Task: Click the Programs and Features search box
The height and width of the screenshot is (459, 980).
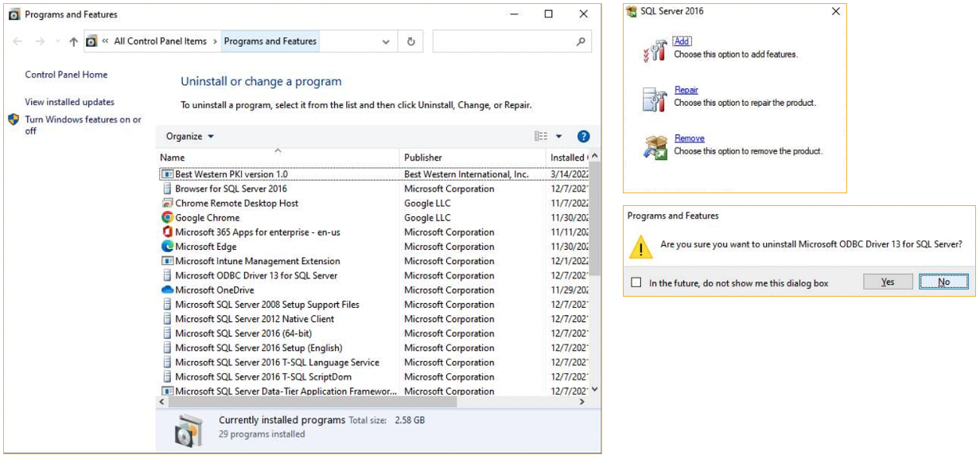Action: [x=504, y=41]
